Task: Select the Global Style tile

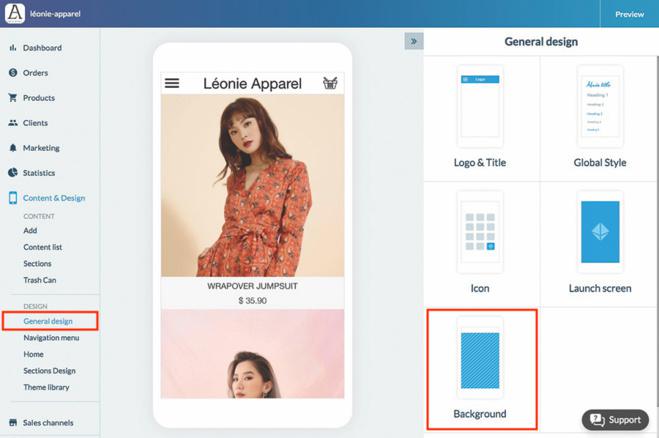Action: click(600, 118)
